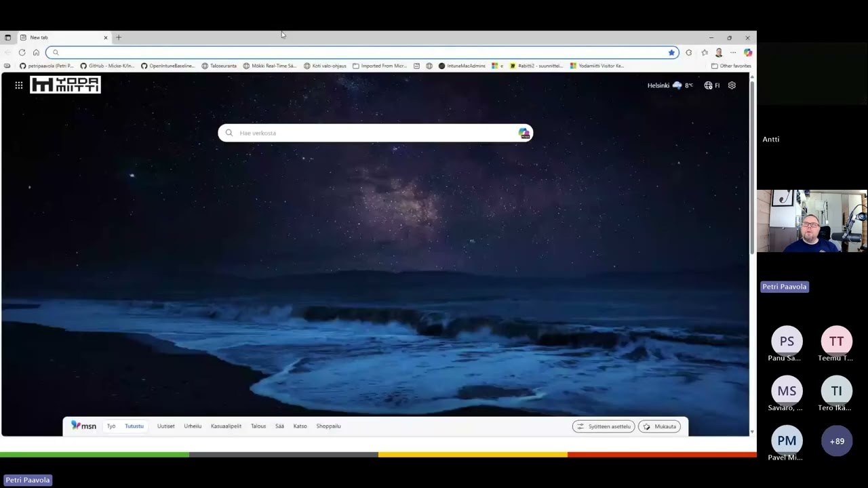Open Yodamiitti Visitor bookmark

coord(597,66)
